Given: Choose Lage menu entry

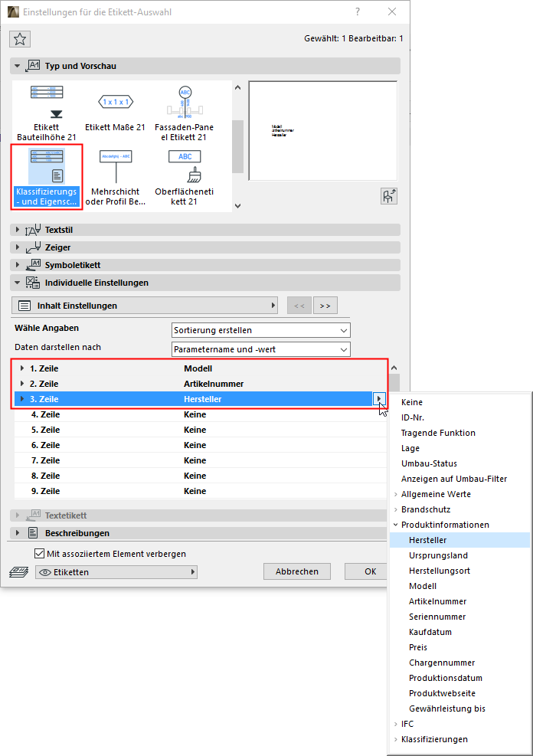Looking at the screenshot, I should pyautogui.click(x=459, y=448).
